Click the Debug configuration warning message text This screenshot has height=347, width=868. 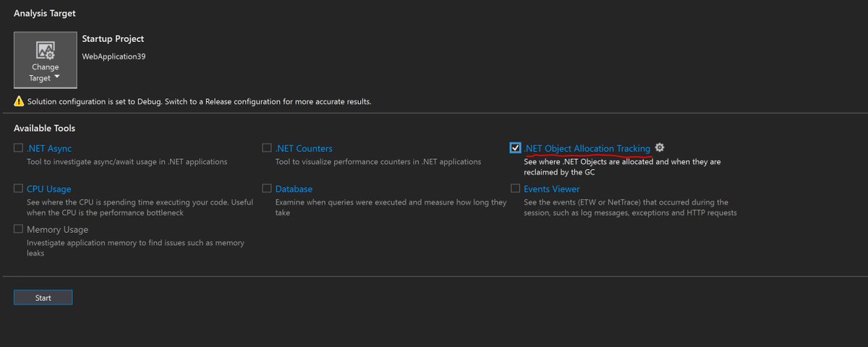pyautogui.click(x=200, y=102)
